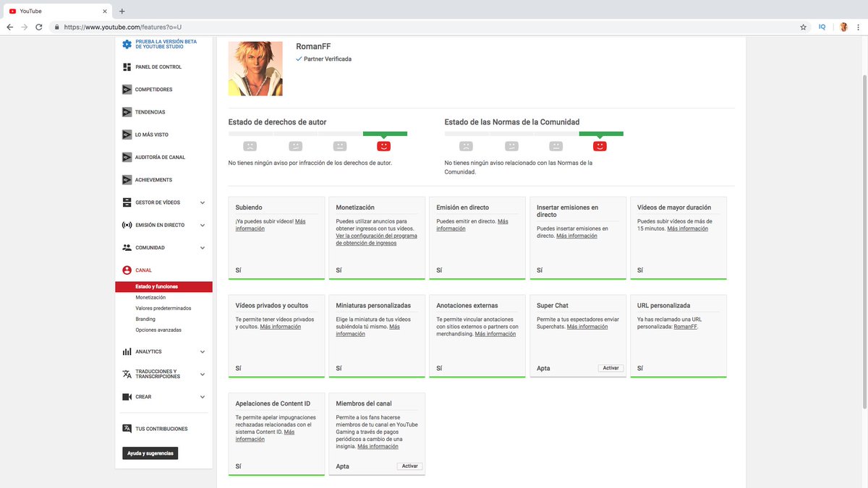
Task: Close the YouTube browser tab
Action: pyautogui.click(x=105, y=11)
